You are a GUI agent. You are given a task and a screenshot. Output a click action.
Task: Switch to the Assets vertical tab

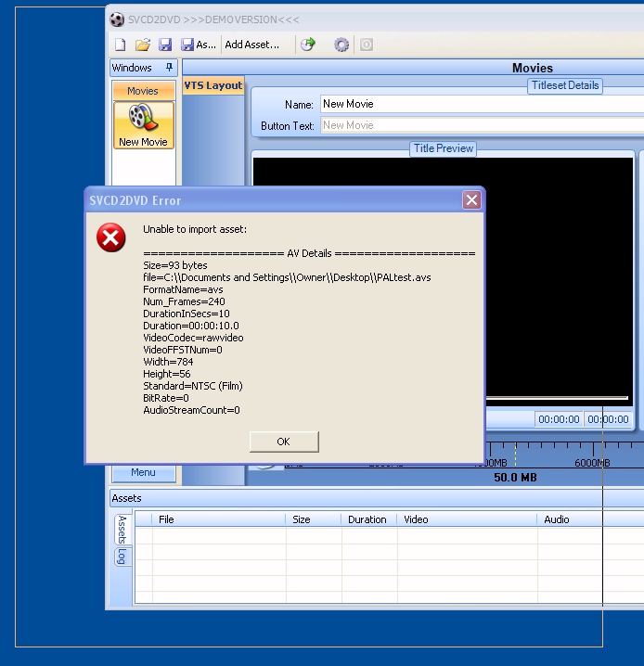coord(122,530)
